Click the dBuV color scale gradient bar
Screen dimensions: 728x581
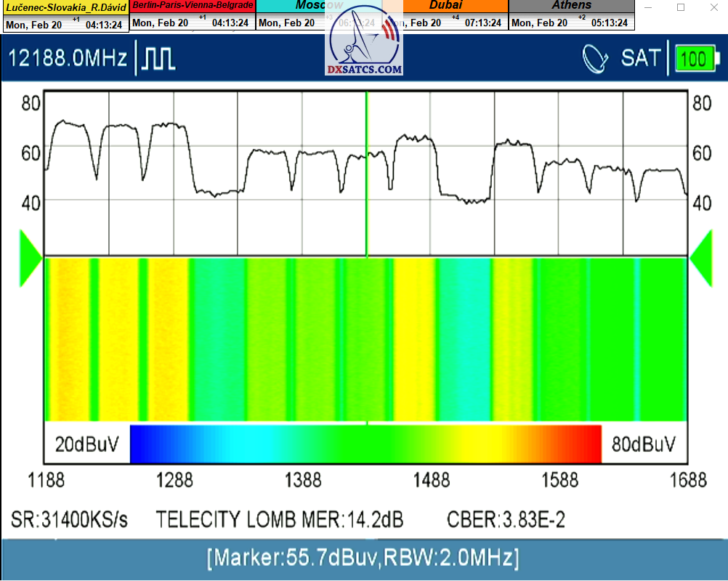coord(365,444)
